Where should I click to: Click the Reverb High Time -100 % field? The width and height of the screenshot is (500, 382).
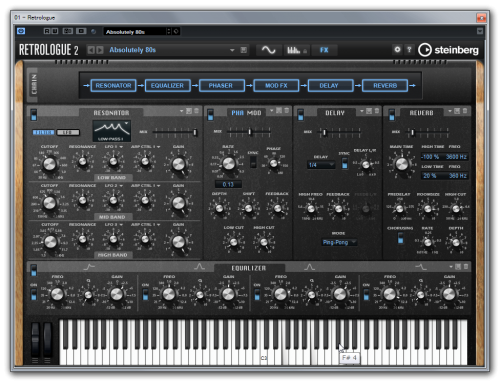click(430, 157)
